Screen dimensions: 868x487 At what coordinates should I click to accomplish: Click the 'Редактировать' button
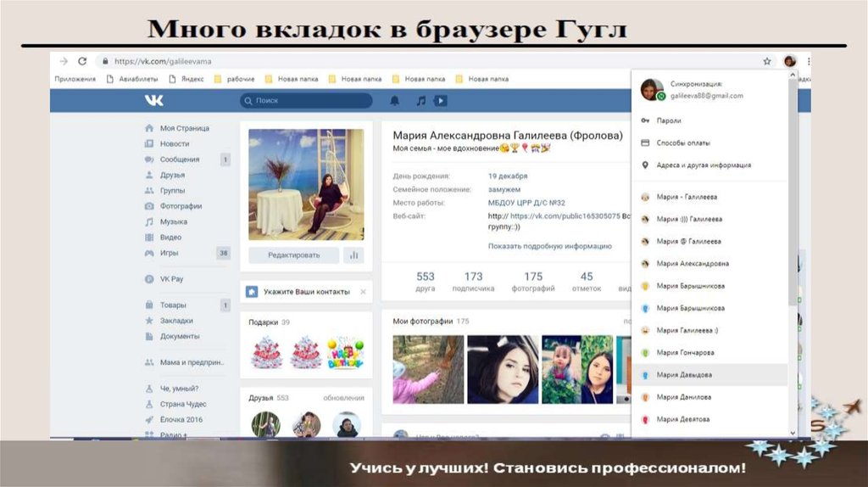click(293, 255)
